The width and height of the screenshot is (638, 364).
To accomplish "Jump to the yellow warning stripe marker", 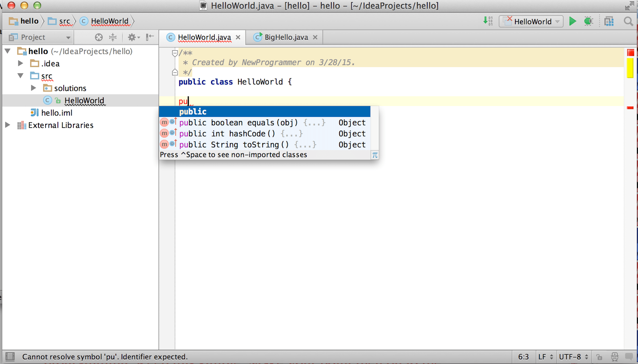I will point(630,68).
